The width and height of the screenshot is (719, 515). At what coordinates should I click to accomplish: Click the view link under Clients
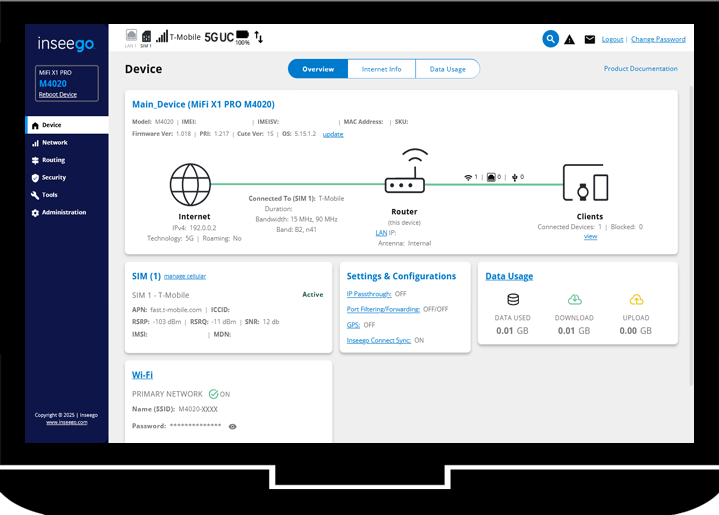click(x=590, y=237)
